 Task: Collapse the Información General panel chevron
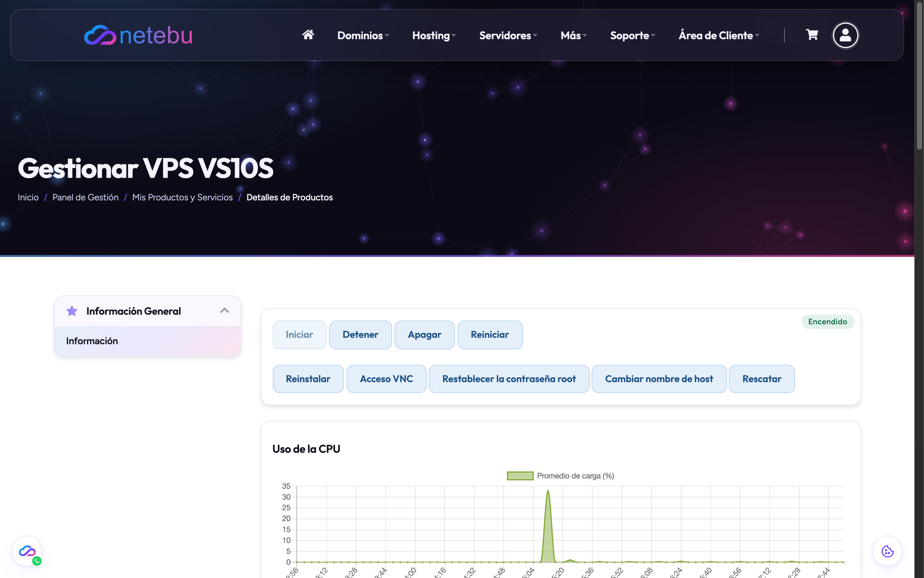click(225, 311)
